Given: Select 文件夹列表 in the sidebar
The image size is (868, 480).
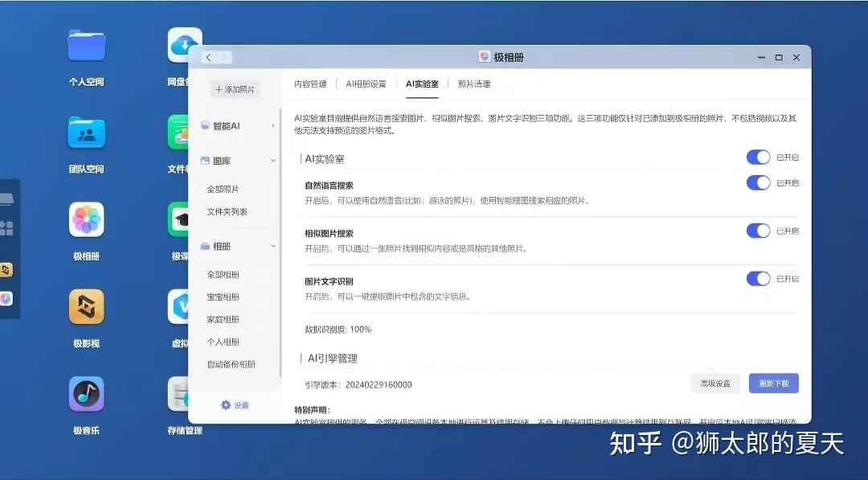Looking at the screenshot, I should [227, 211].
